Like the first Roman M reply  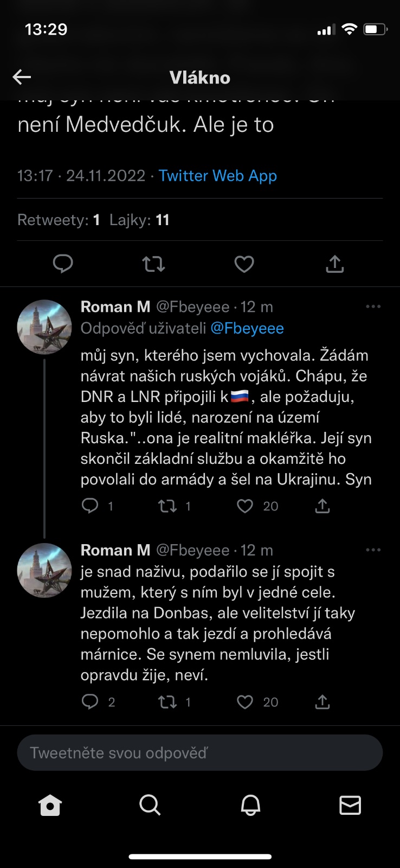(x=245, y=506)
